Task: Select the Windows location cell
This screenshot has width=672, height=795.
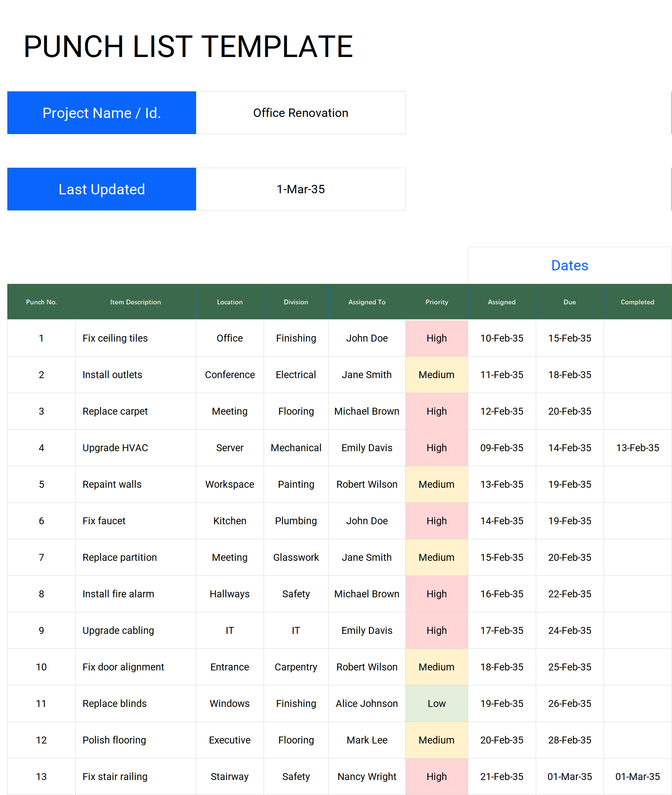Action: pyautogui.click(x=230, y=704)
